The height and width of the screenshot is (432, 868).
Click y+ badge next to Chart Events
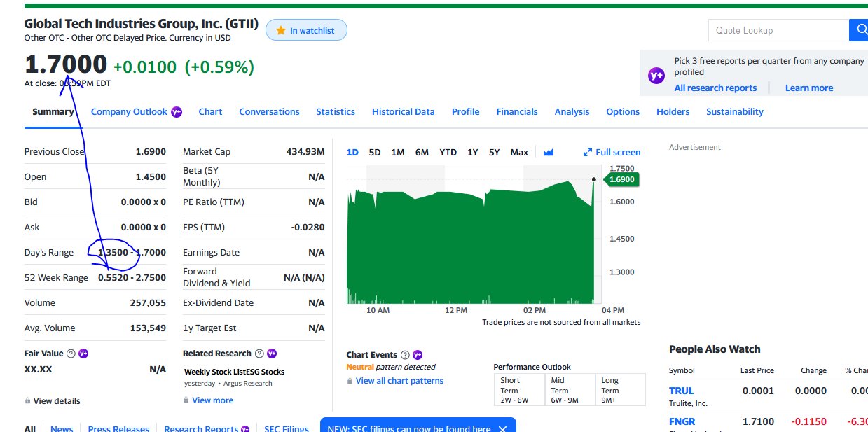click(x=418, y=355)
